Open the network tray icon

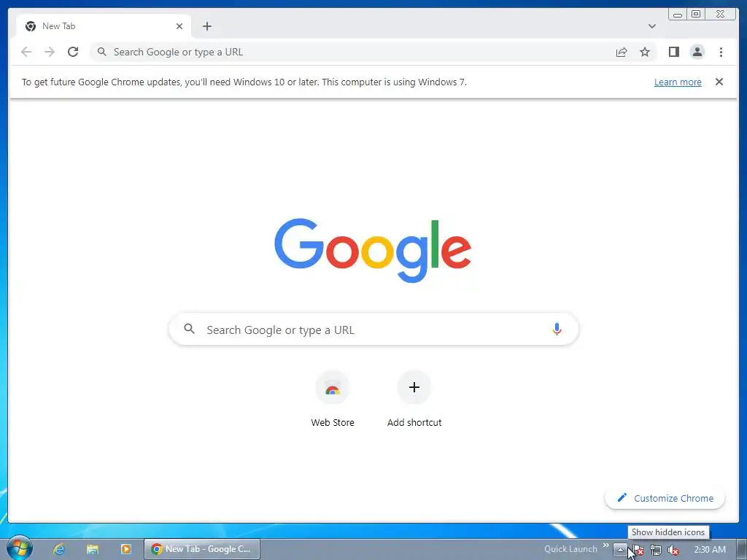[x=656, y=550]
